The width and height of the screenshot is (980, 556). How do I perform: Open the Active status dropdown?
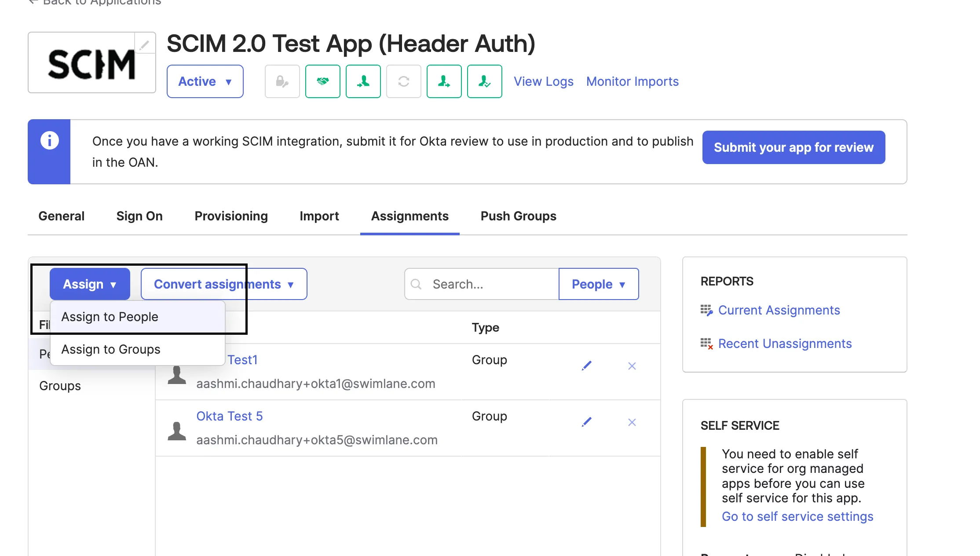tap(205, 81)
